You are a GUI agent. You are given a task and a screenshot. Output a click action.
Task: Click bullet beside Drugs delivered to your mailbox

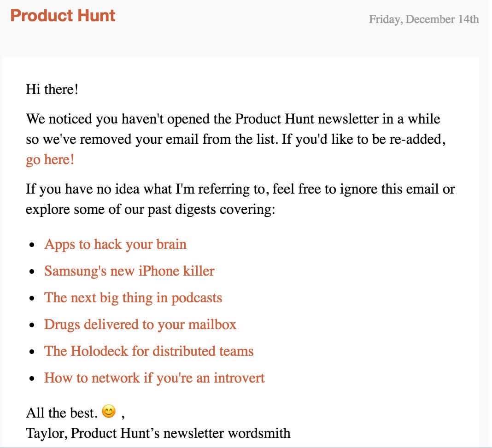32,325
